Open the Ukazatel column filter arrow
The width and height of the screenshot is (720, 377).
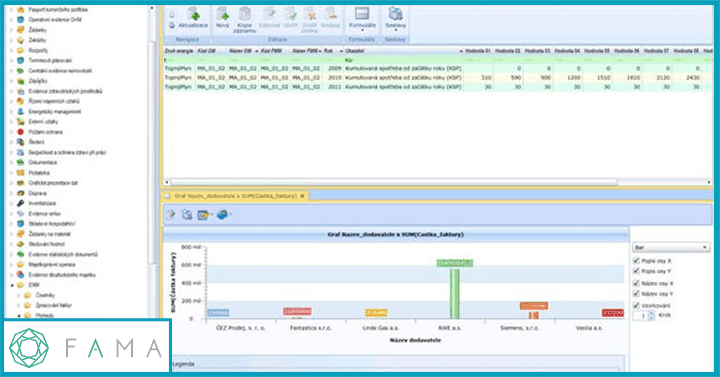tap(461, 51)
